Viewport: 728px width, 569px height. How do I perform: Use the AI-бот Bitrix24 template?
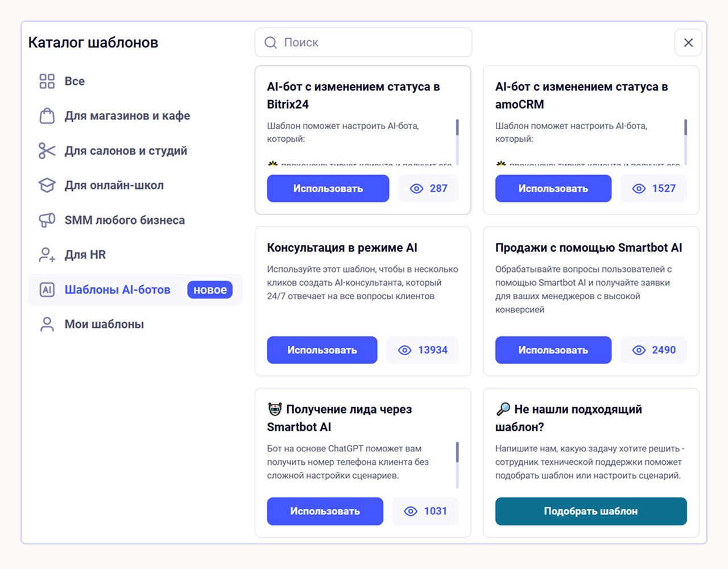tap(328, 188)
